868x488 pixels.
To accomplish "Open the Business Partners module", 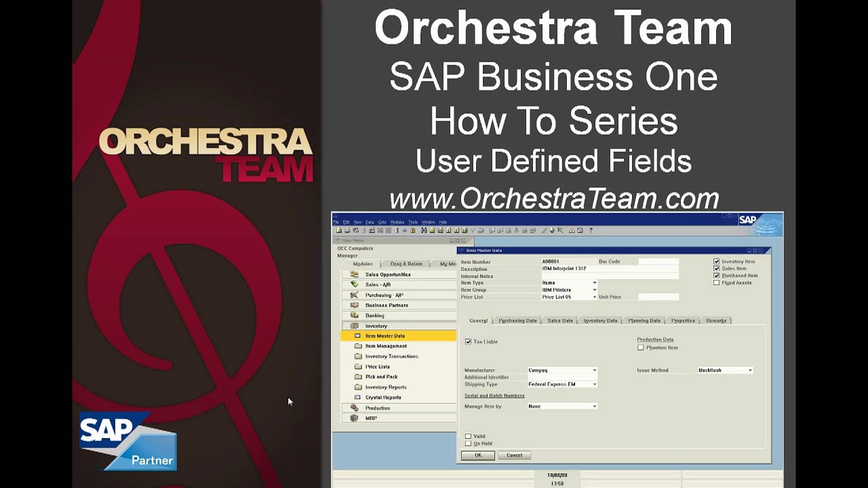I will (x=399, y=305).
